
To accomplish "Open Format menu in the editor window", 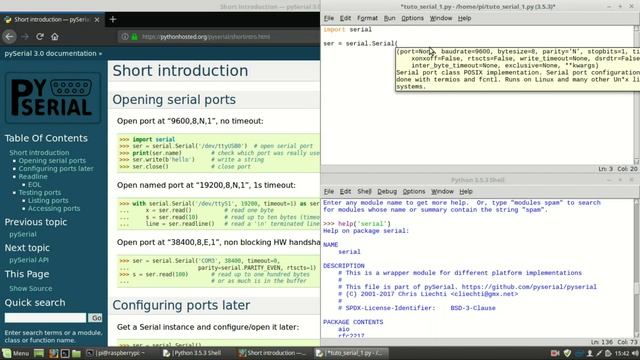I will (x=367, y=18).
